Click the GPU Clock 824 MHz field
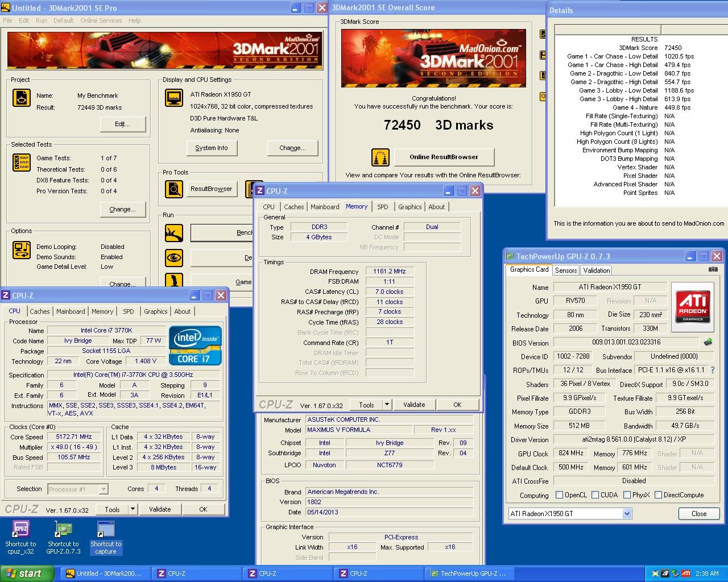Image resolution: width=728 pixels, height=582 pixels. (x=570, y=454)
